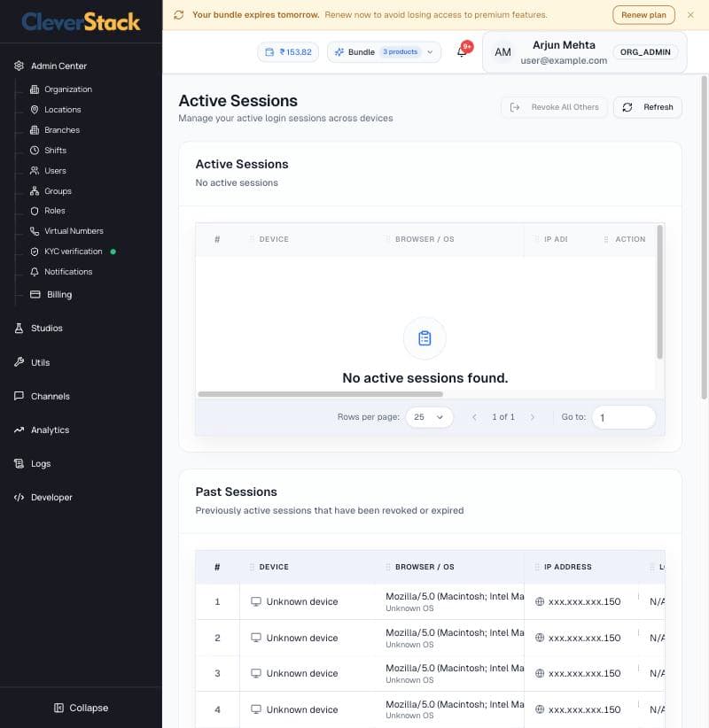Navigate to Groups

pyautogui.click(x=58, y=191)
